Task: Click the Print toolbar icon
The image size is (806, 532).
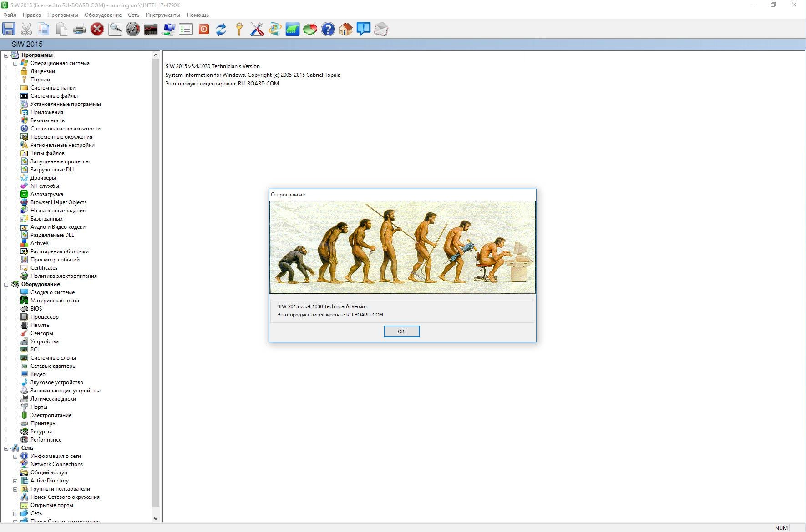Action: 80,30
